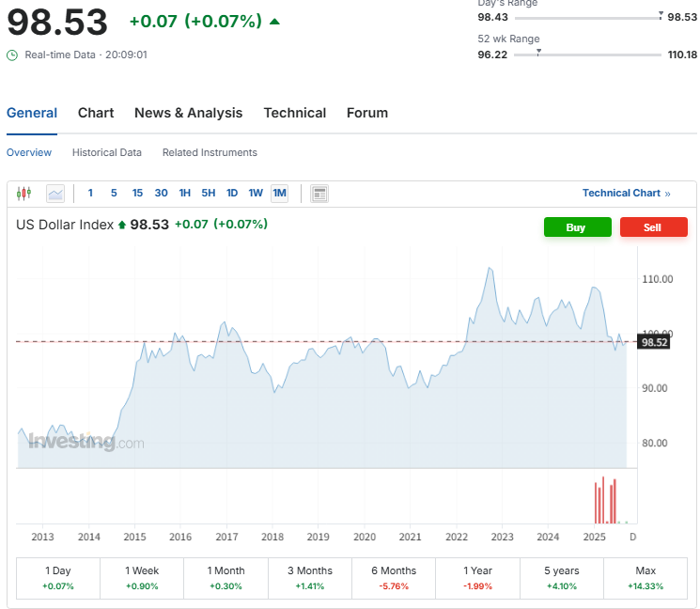Viewport: 700px width, 609px height.
Task: Select the 1M monthly interval
Action: pyautogui.click(x=279, y=194)
